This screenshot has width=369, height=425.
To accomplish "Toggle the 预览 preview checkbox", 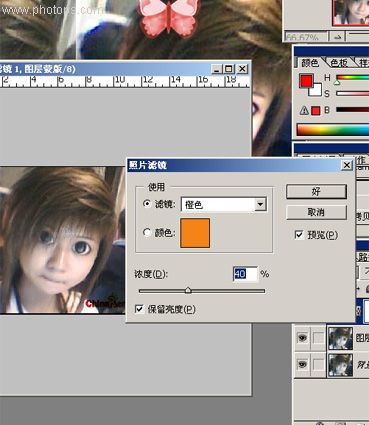I will tap(299, 235).
